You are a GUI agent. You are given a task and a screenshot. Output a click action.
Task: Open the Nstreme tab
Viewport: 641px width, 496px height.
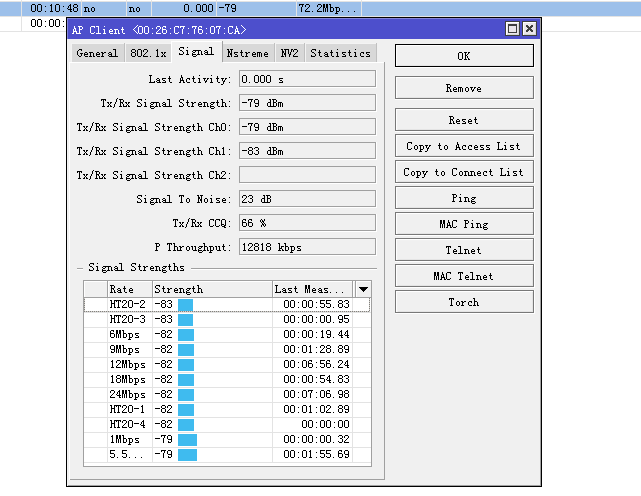tap(248, 54)
